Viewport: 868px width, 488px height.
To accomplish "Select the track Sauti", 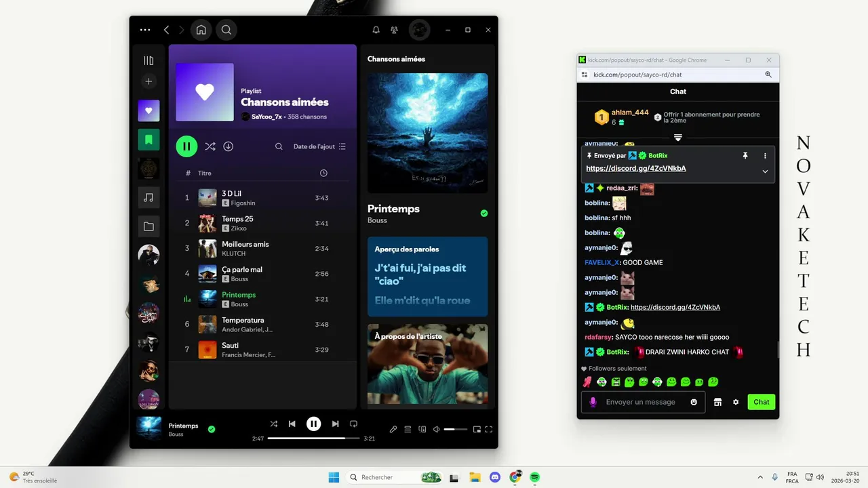I will click(263, 350).
